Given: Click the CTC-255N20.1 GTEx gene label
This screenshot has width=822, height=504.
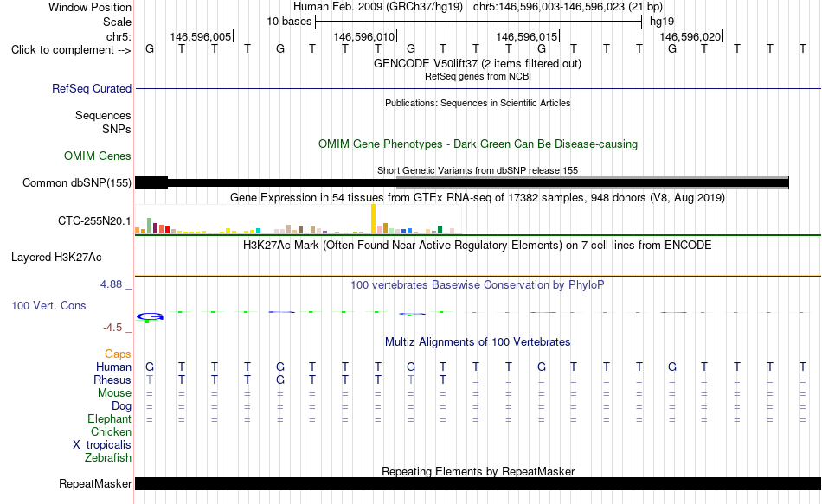Looking at the screenshot, I should (94, 221).
